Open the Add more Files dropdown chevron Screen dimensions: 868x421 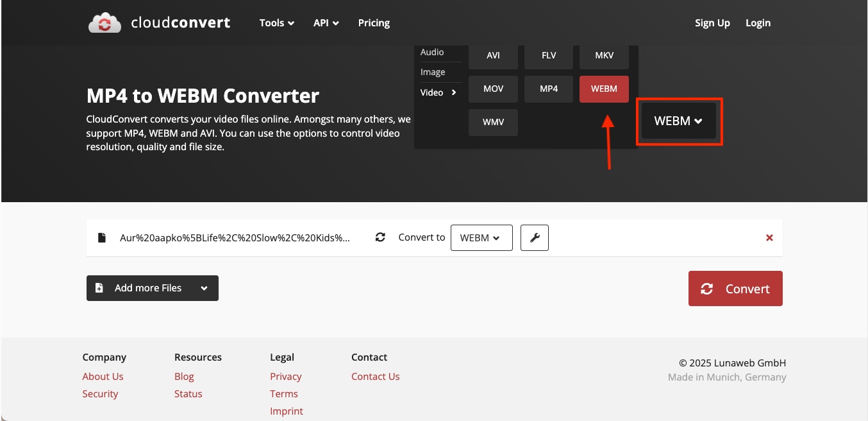click(203, 288)
